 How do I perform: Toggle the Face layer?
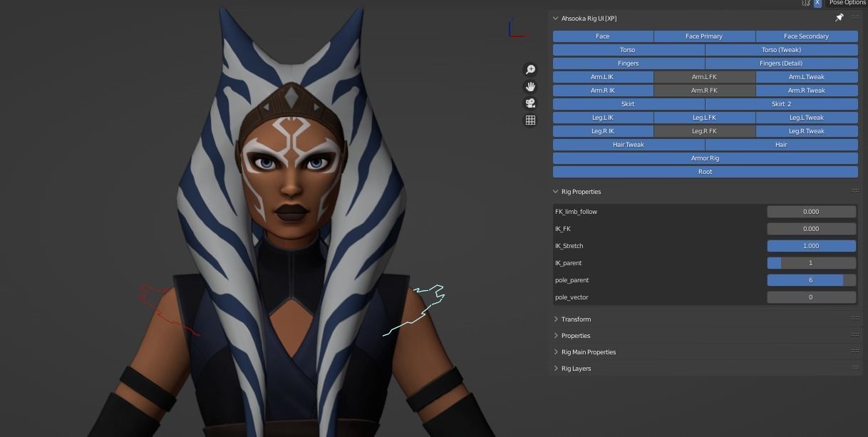coord(603,36)
